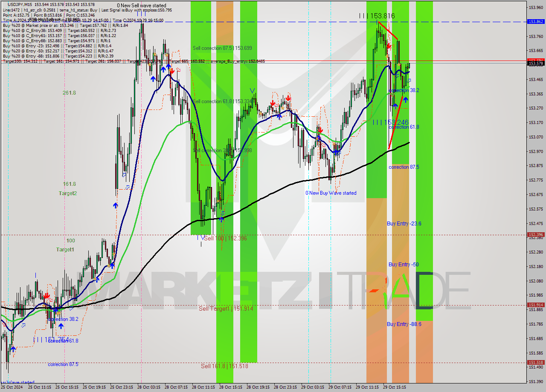
Task: Click the 'Buy Entry -50' label
Action: (x=404, y=264)
